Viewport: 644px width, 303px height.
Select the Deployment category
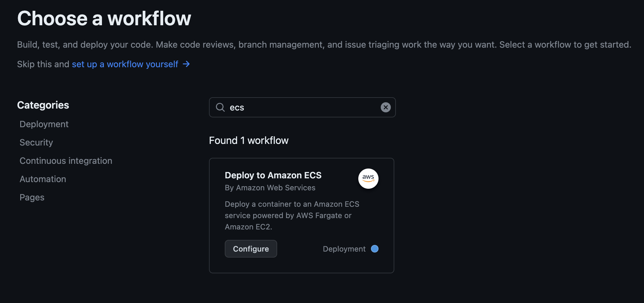click(x=44, y=124)
